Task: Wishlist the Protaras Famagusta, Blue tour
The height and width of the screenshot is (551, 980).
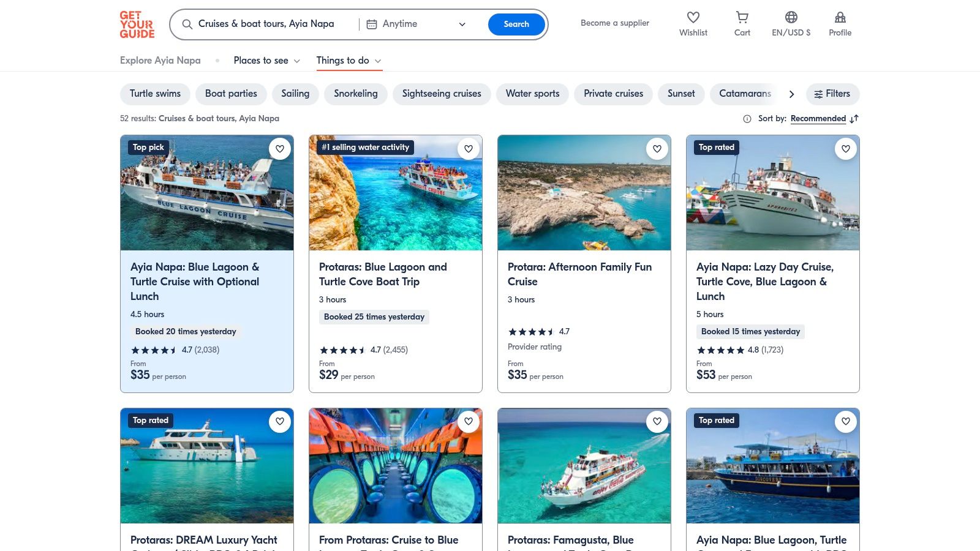Action: tap(657, 422)
